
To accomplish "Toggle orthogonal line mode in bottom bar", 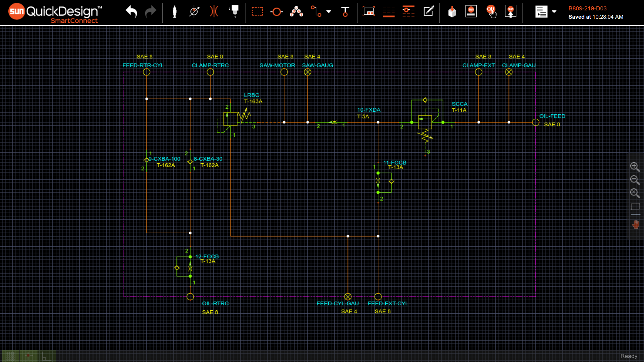I will point(47,356).
